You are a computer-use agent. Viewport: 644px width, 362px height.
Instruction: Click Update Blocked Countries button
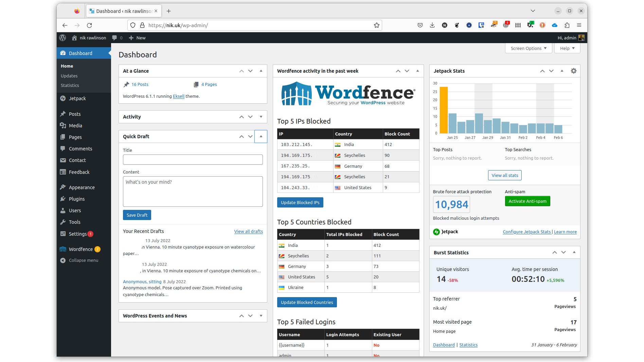pyautogui.click(x=307, y=303)
